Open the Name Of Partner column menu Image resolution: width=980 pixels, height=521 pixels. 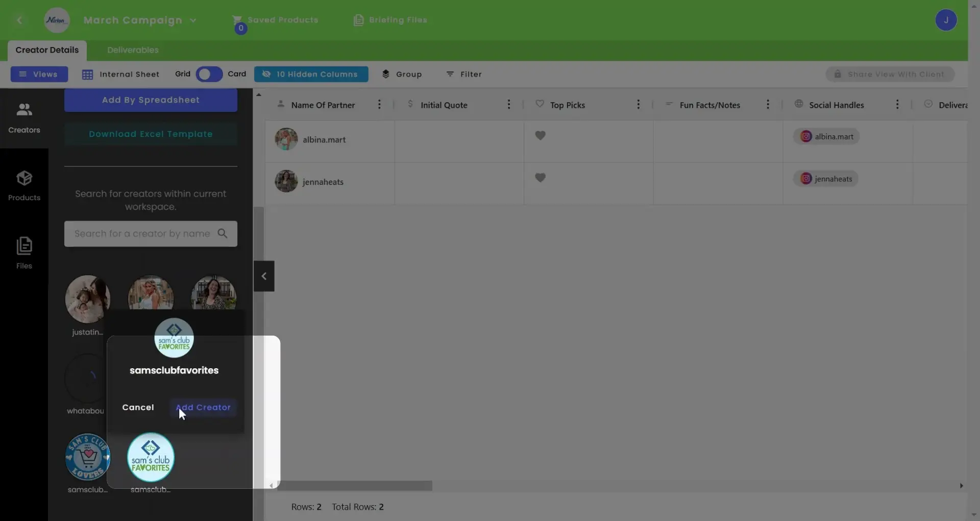(x=379, y=104)
